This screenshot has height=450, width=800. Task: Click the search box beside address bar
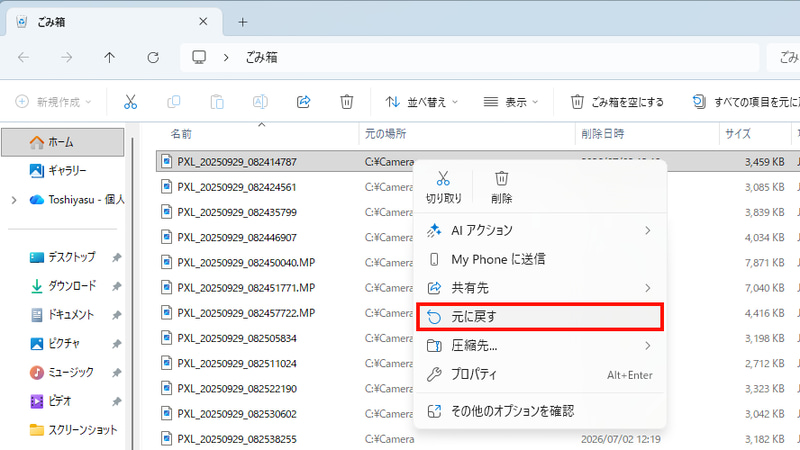784,58
